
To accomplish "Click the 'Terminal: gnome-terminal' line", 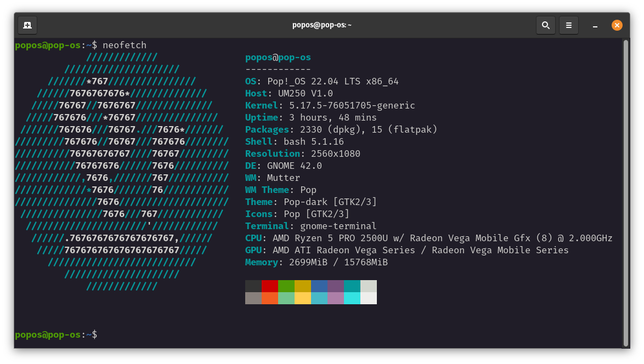I will pos(311,226).
